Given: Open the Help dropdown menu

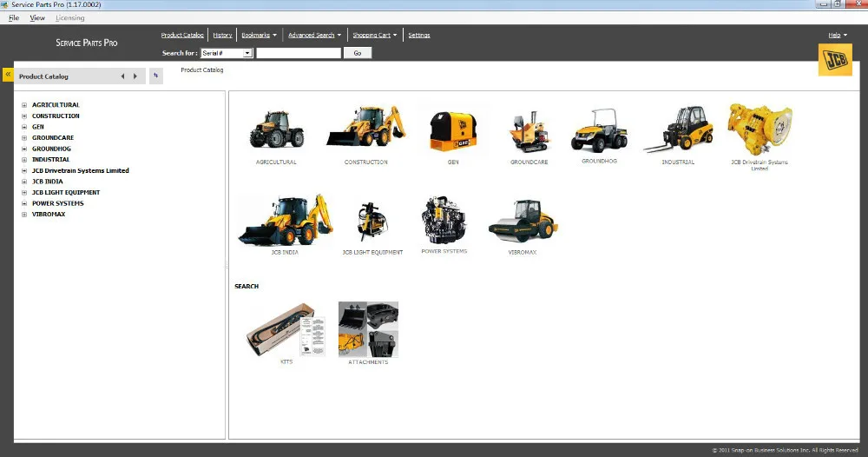Looking at the screenshot, I should 838,35.
